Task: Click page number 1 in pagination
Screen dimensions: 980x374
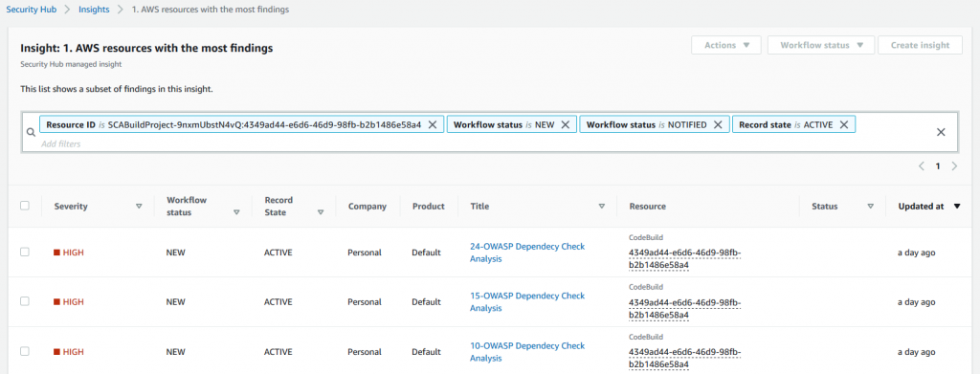Action: (x=938, y=166)
